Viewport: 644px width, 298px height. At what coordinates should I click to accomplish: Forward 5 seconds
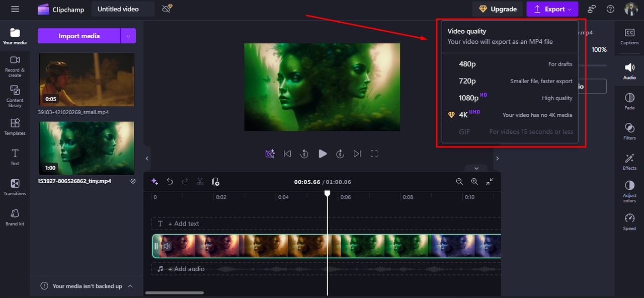click(340, 154)
